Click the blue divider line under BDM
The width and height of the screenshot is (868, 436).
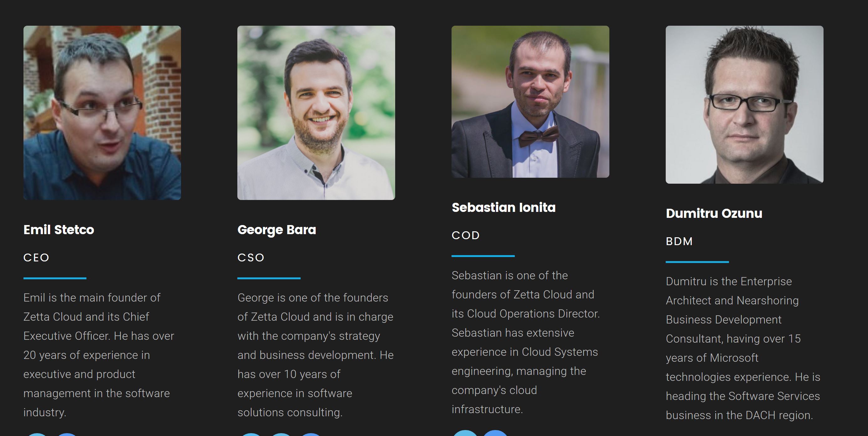tap(697, 262)
